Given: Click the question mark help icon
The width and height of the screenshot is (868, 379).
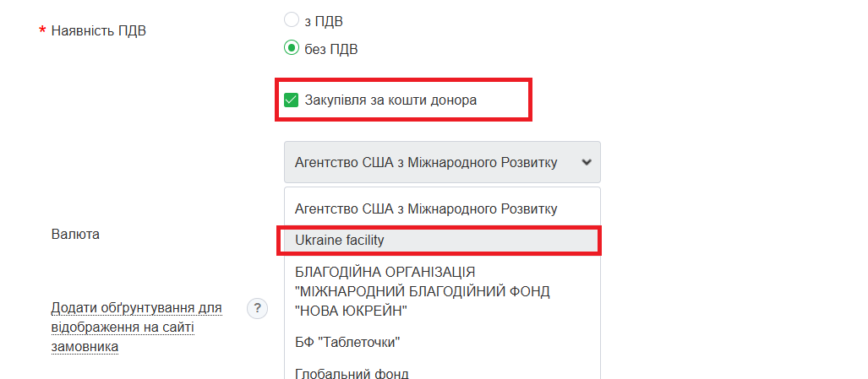Looking at the screenshot, I should coord(257,309).
